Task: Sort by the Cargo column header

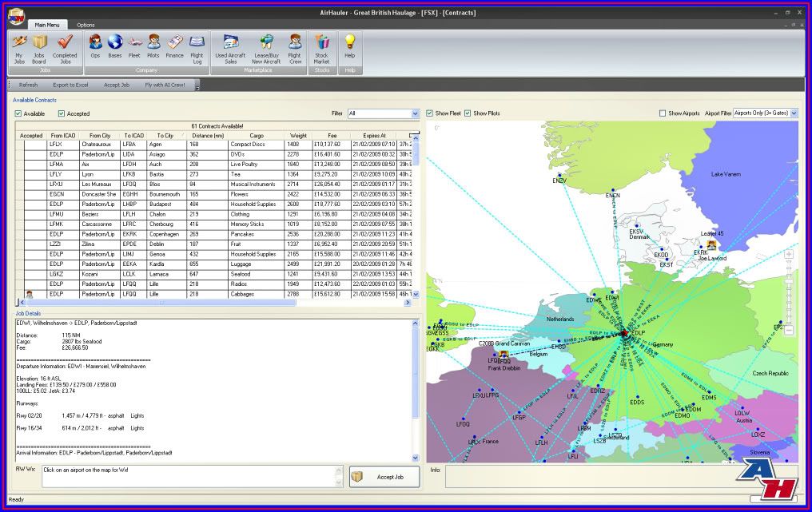Action: (257, 136)
